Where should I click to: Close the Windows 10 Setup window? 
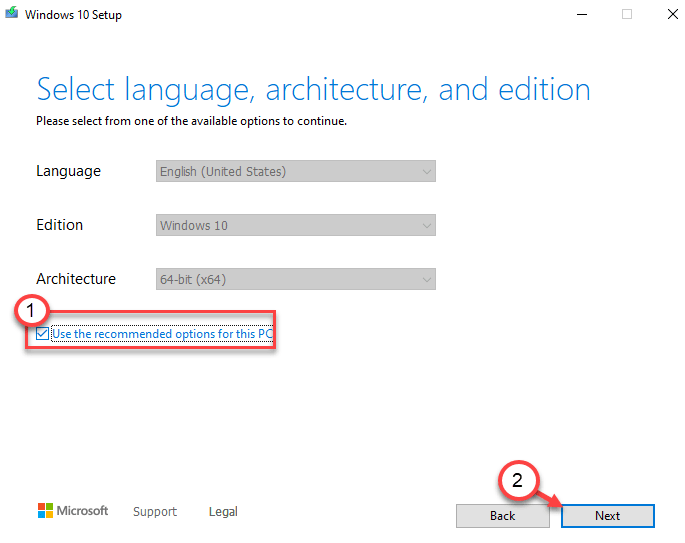coord(673,14)
